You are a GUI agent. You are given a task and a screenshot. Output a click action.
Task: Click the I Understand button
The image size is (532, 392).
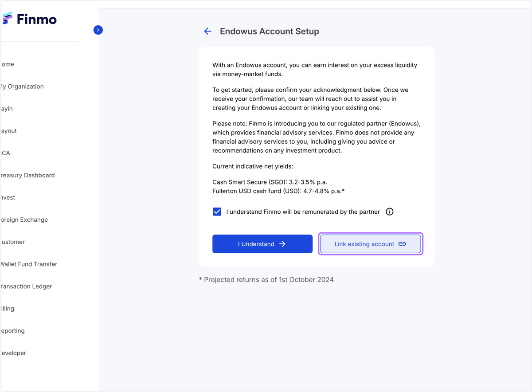click(x=262, y=244)
